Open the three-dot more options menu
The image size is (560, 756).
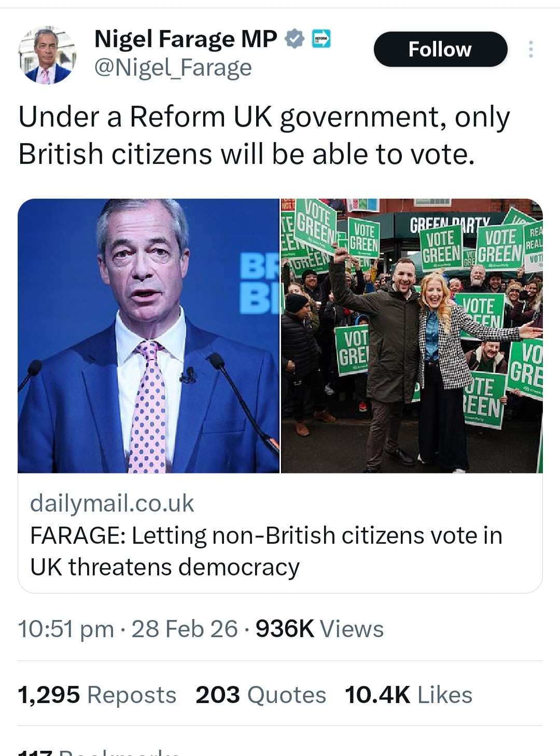tap(530, 49)
